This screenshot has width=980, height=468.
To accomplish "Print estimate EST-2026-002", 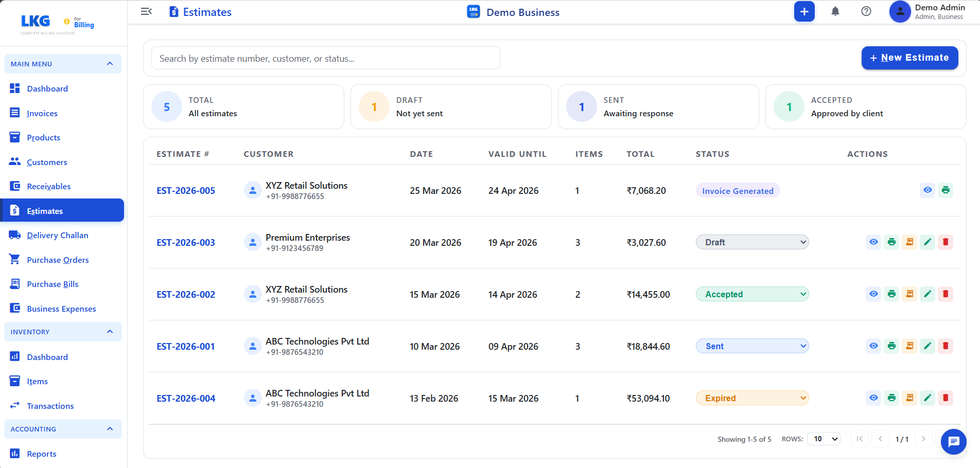I will click(x=891, y=294).
